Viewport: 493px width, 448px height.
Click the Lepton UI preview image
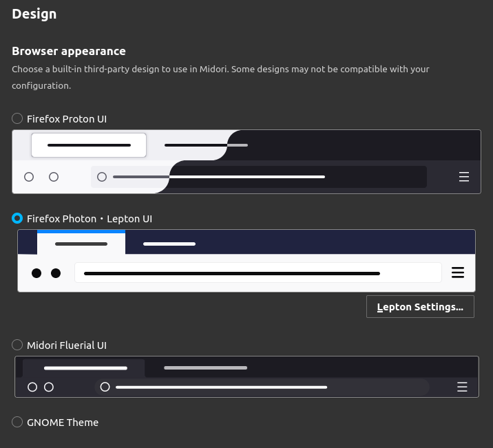click(x=246, y=261)
